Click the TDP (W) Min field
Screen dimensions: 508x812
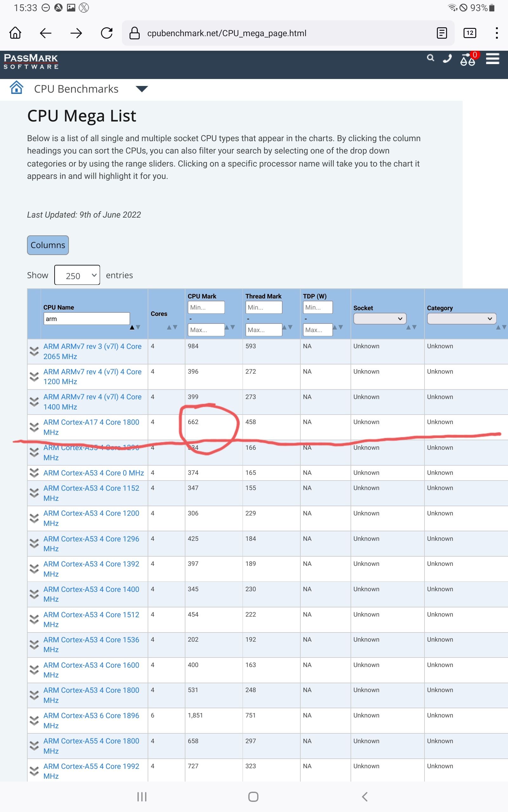[x=318, y=307]
